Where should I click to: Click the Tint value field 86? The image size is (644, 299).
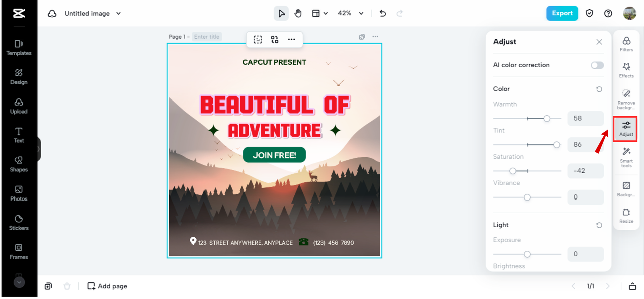pos(586,145)
